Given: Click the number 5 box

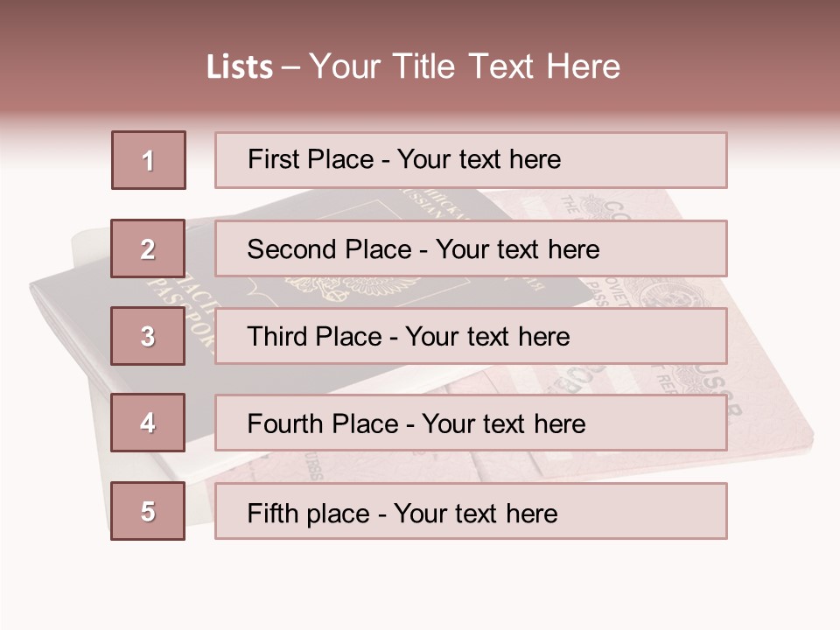Looking at the screenshot, I should (x=148, y=511).
